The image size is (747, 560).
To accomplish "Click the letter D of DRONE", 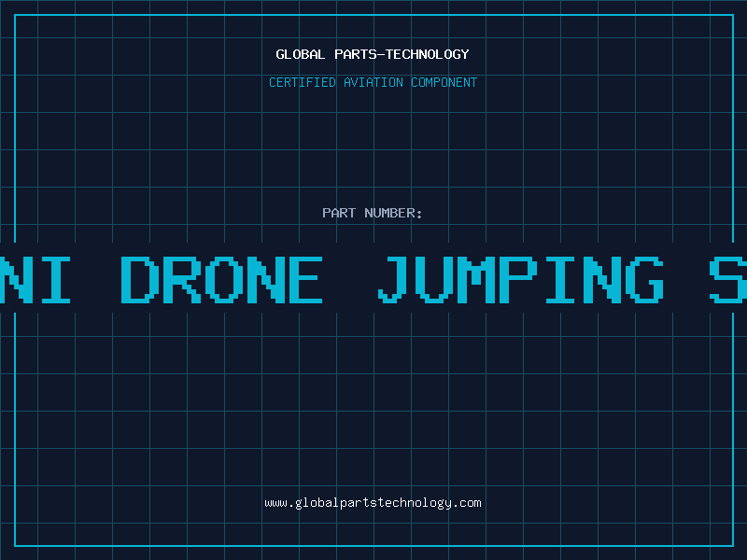I will 140,280.
